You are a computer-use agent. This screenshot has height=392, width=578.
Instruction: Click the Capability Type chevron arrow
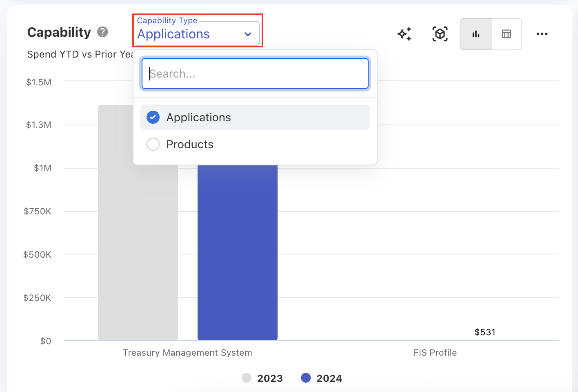[248, 34]
